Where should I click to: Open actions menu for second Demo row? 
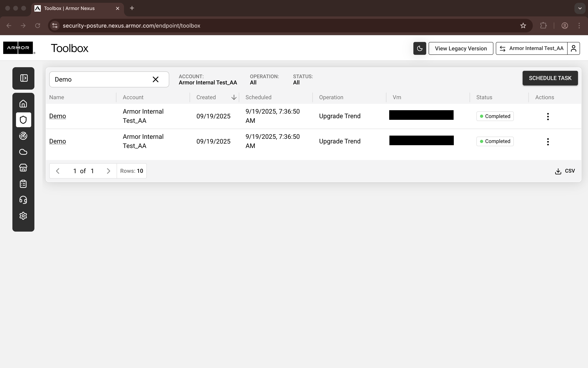[548, 142]
